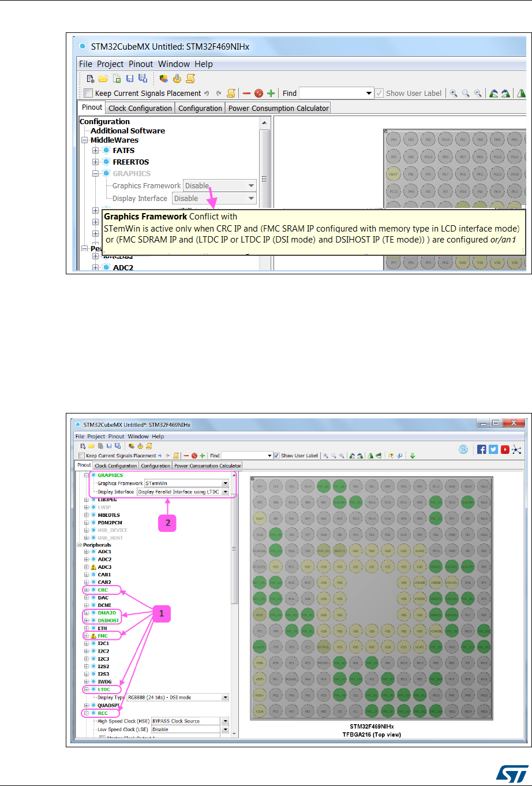
Task: Click red minus icon in upper window toolbar
Action: point(246,93)
